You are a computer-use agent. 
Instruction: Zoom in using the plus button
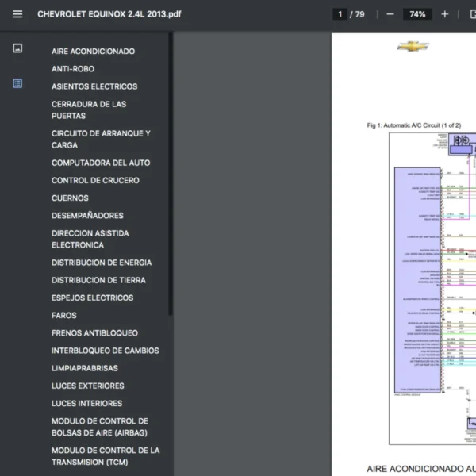point(444,14)
